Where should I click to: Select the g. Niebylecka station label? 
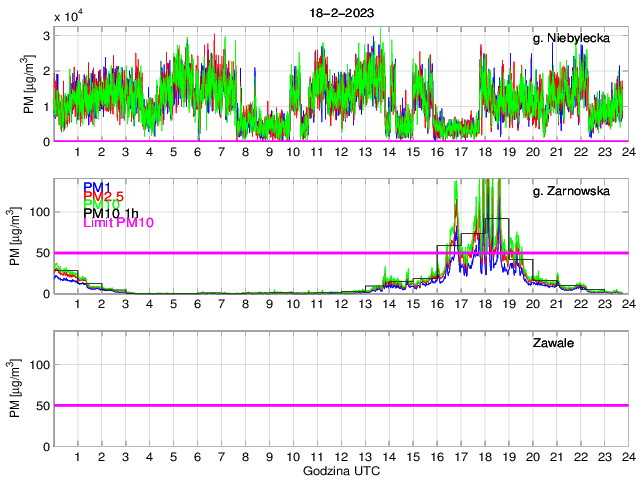click(x=572, y=38)
